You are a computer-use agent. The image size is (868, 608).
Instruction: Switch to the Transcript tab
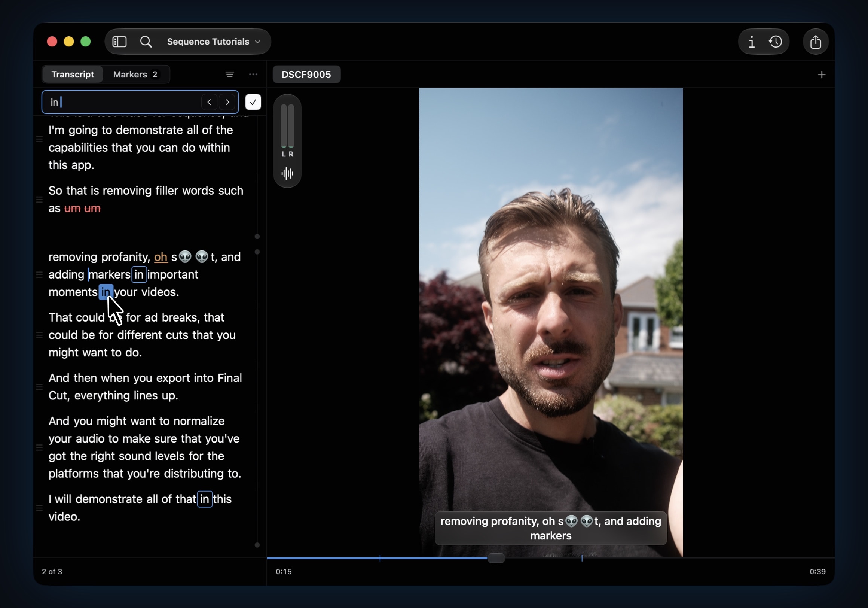(x=73, y=74)
